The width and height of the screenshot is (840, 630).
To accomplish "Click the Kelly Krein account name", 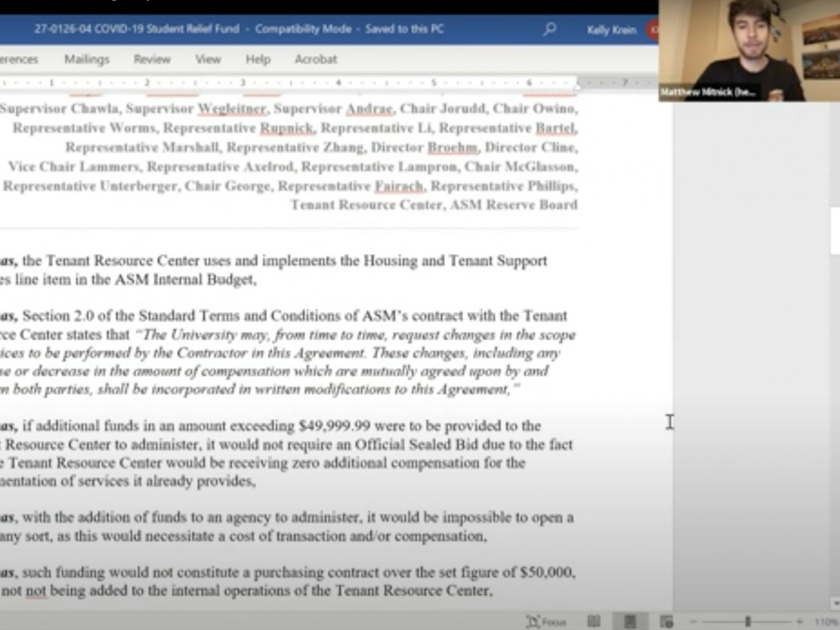I will pyautogui.click(x=611, y=30).
